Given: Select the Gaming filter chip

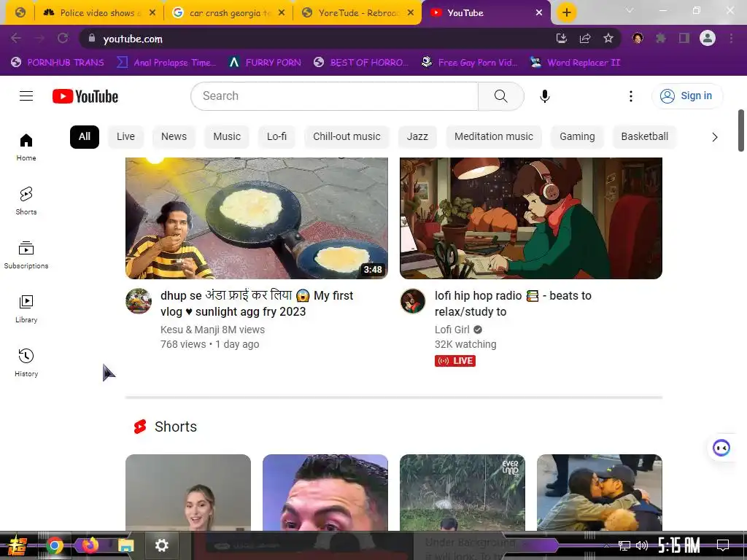Looking at the screenshot, I should pos(577,136).
